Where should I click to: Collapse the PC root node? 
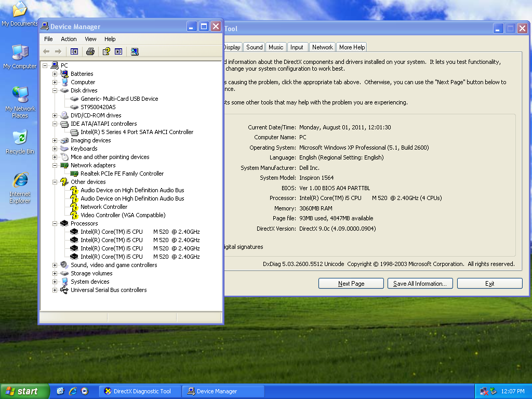45,65
